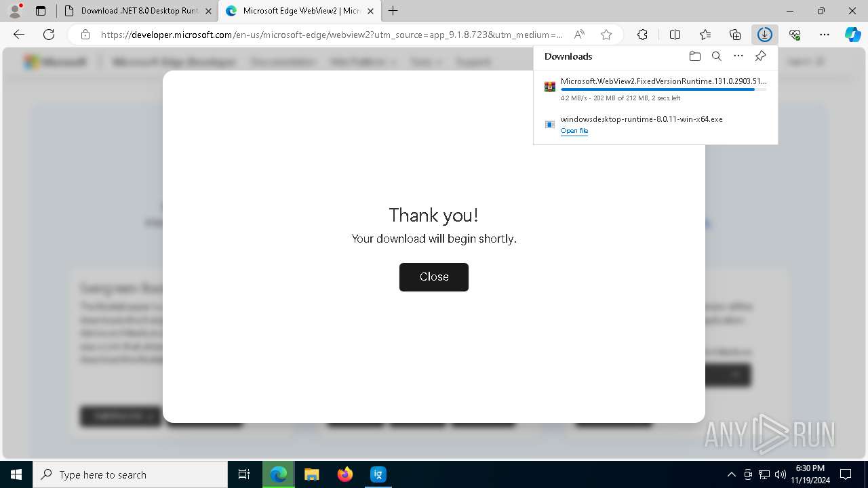
Task: Open a new browser tab
Action: 393,11
